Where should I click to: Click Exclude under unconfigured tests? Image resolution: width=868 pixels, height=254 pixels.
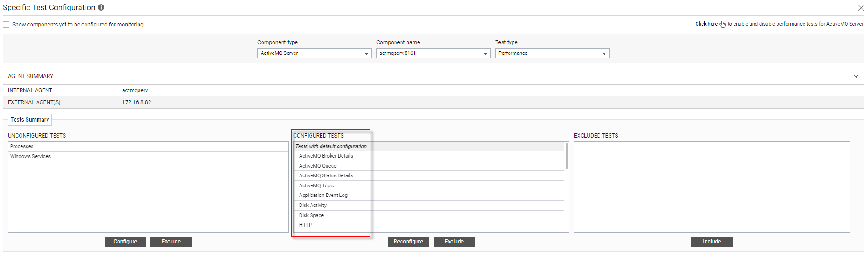click(171, 242)
